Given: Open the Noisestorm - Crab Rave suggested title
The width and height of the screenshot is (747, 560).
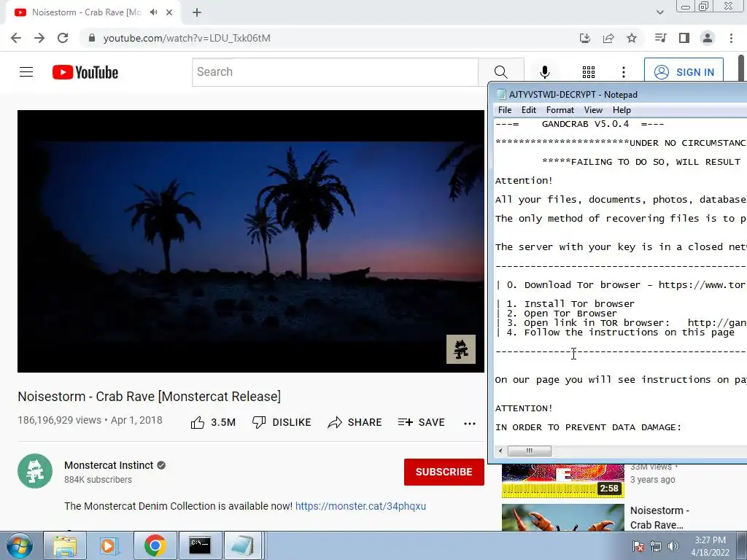Looking at the screenshot, I should click(659, 518).
